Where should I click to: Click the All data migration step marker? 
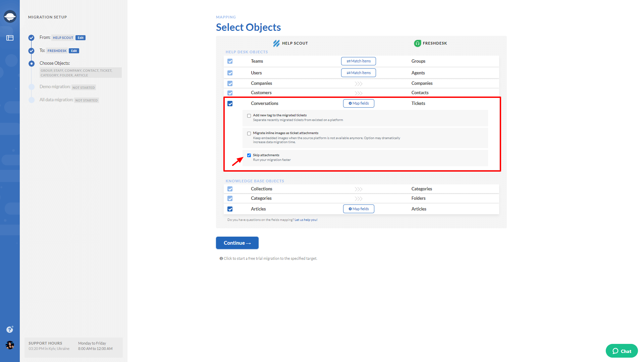point(32,100)
